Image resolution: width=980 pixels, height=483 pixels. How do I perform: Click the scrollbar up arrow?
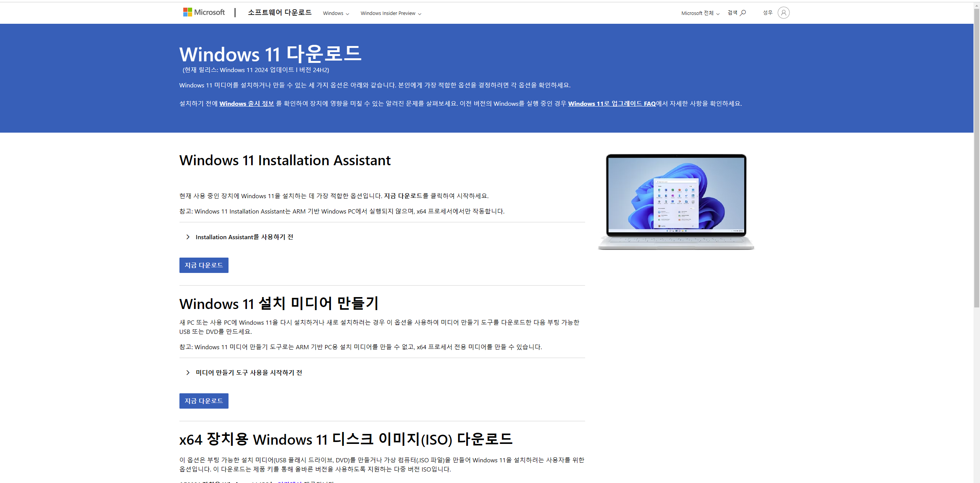point(977,5)
